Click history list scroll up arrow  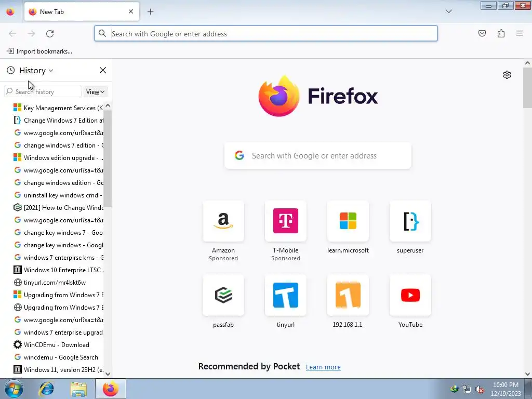coord(108,105)
